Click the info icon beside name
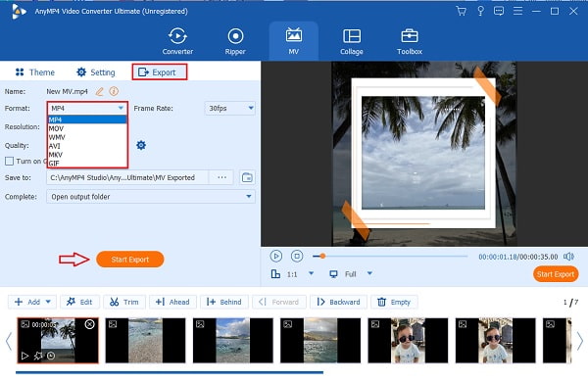Image resolution: width=588 pixels, height=382 pixels. coord(114,91)
